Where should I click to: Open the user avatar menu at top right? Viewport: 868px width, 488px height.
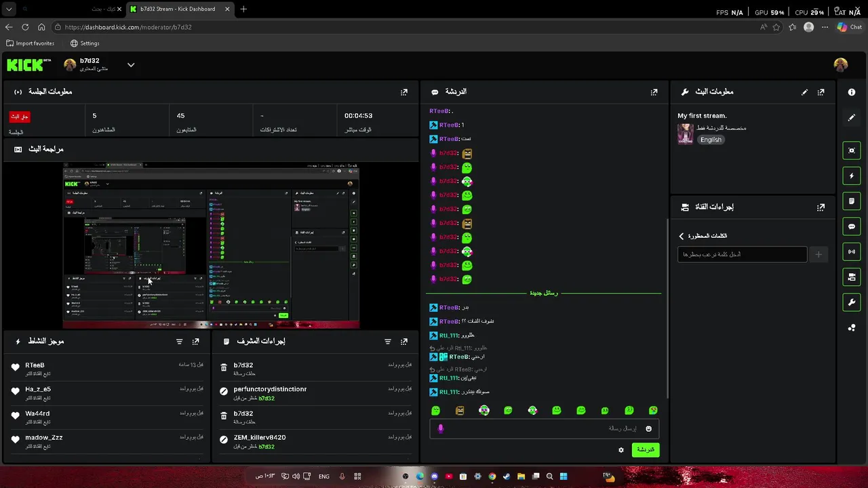[841, 65]
